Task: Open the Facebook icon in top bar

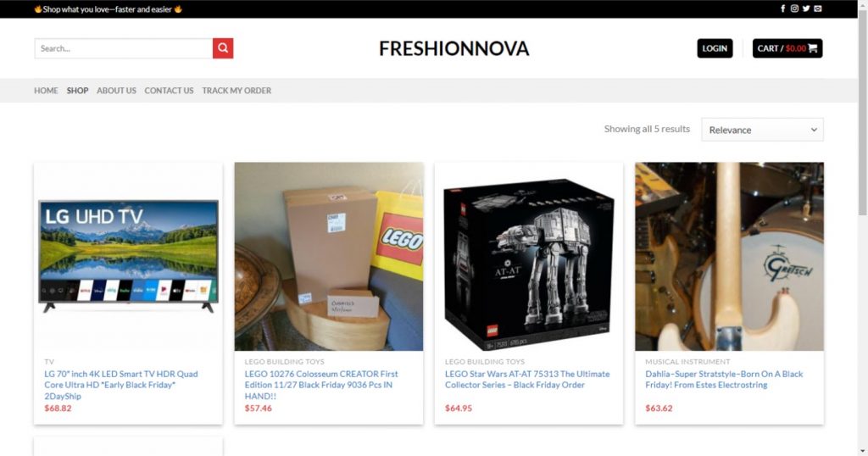Action: (x=782, y=8)
